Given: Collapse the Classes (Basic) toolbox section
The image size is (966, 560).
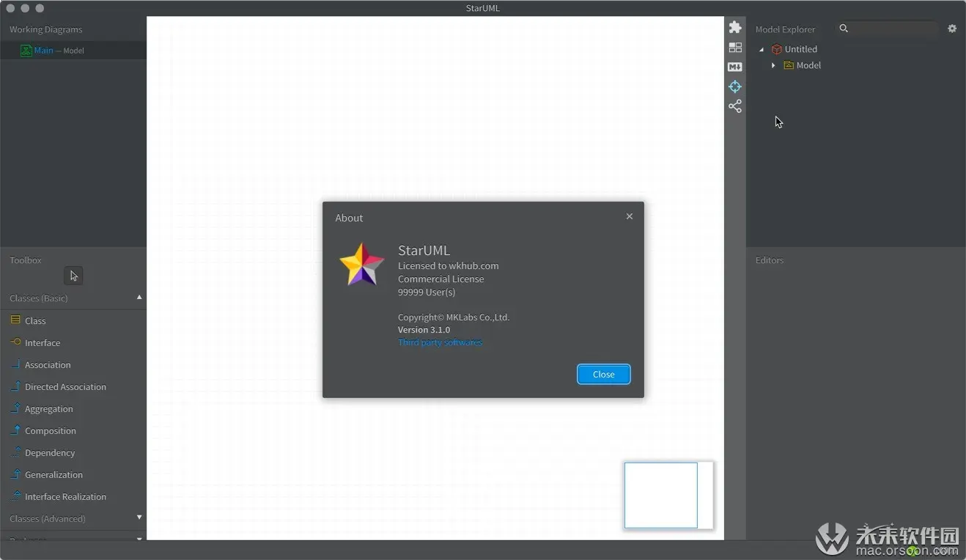Looking at the screenshot, I should point(139,298).
